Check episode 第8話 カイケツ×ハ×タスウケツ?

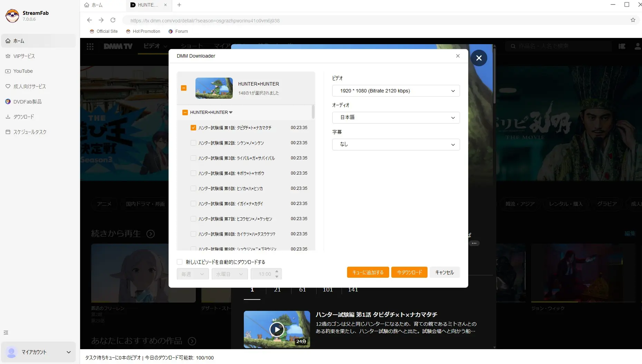[x=193, y=234]
